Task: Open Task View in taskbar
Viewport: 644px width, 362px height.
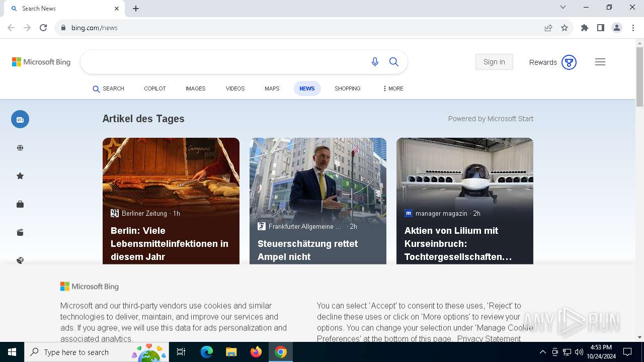Action: pyautogui.click(x=181, y=352)
